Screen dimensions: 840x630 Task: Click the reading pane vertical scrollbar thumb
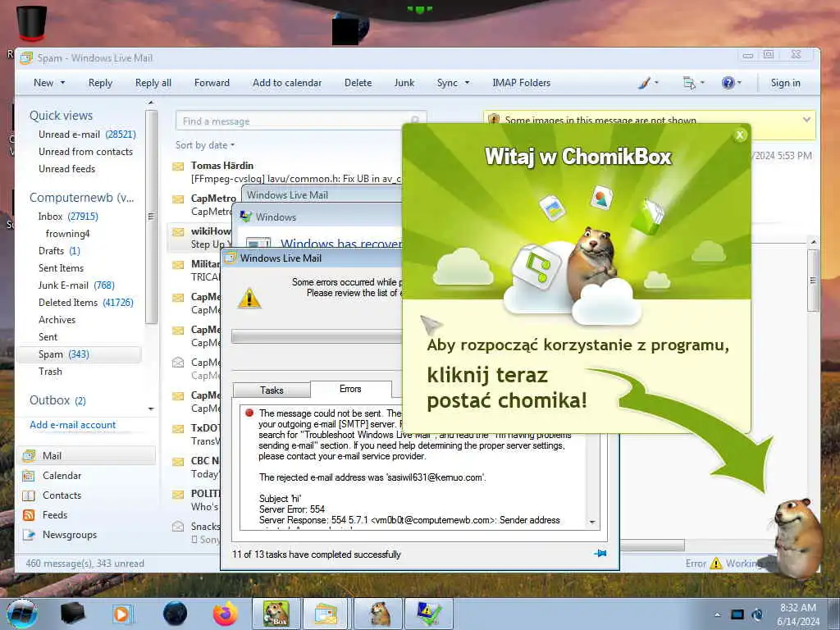pos(813,280)
